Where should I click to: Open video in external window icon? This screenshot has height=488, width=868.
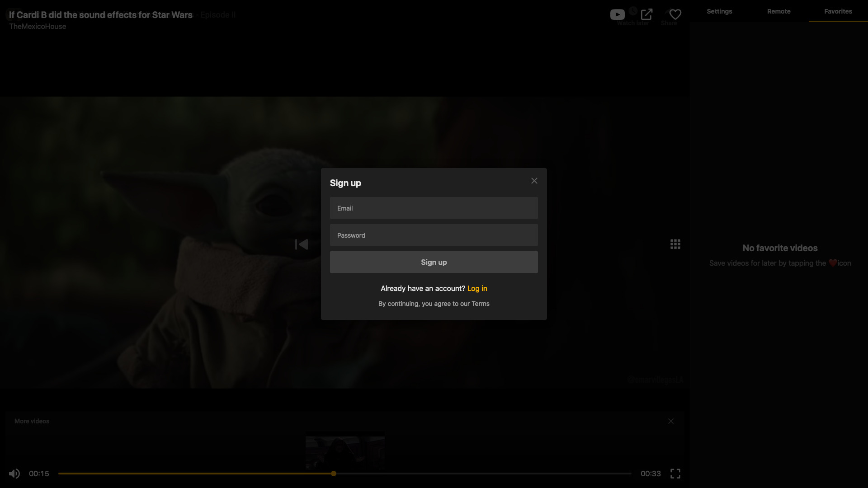coord(646,14)
